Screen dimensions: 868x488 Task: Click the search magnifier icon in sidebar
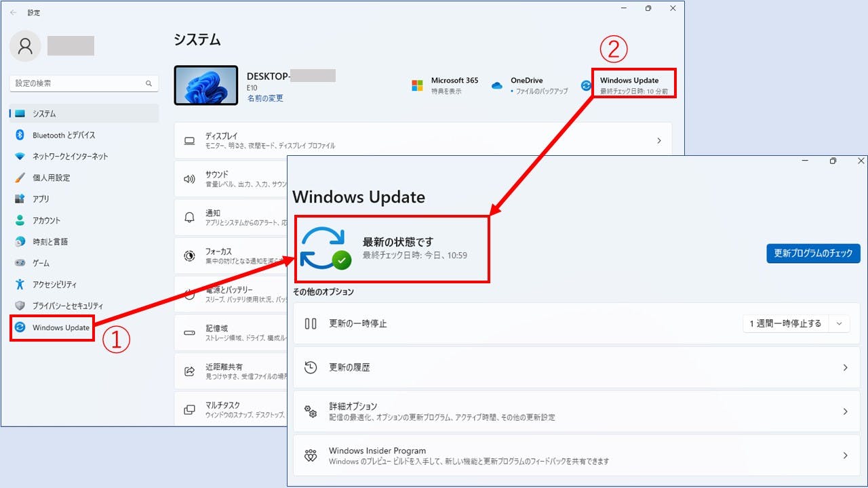coord(149,83)
